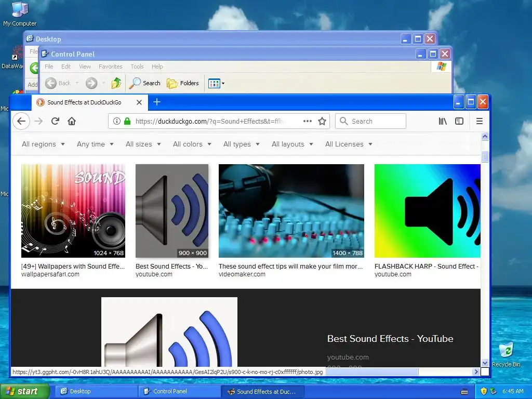Open the 900 × 900 speaker thumbnail
532x399 pixels.
pyautogui.click(x=172, y=211)
